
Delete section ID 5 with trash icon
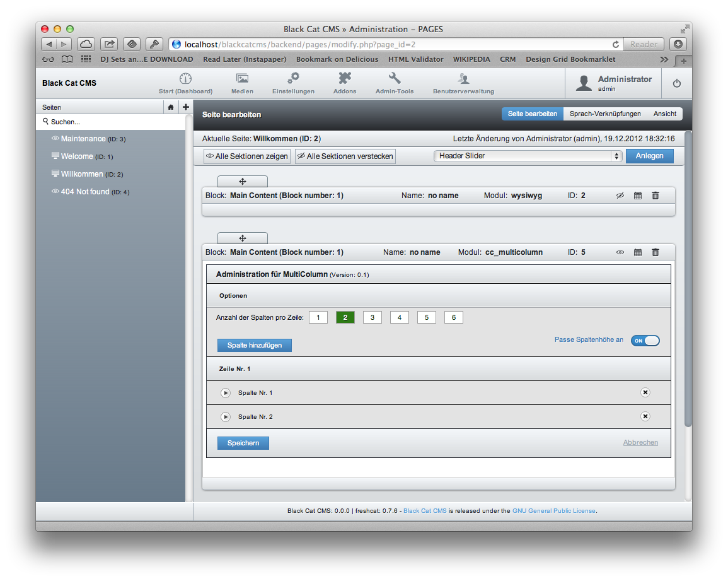point(655,252)
